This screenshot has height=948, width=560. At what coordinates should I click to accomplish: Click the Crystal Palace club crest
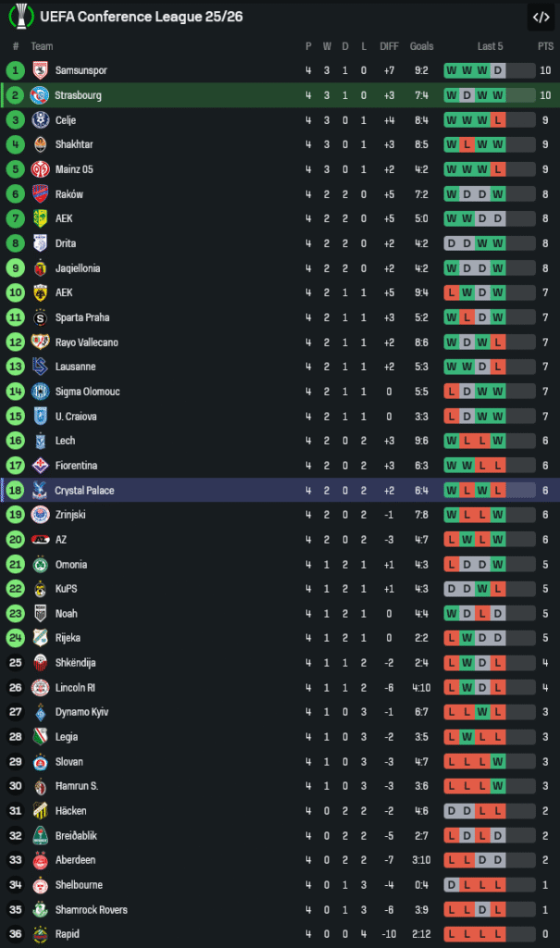click(x=40, y=490)
